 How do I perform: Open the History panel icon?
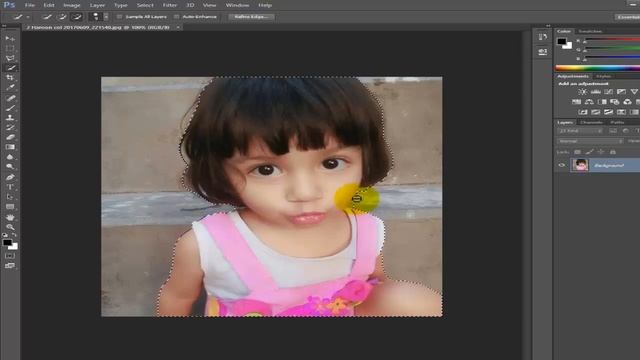pos(542,37)
